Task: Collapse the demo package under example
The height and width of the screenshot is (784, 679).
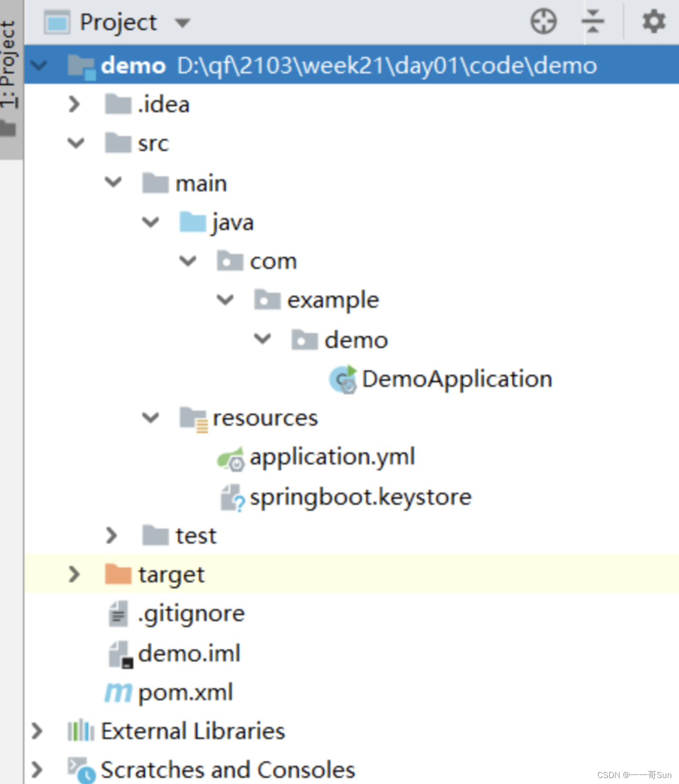Action: pos(262,339)
